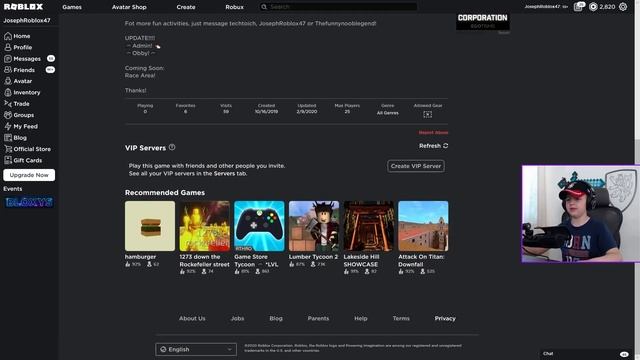Open the Robux menu item

[x=234, y=7]
